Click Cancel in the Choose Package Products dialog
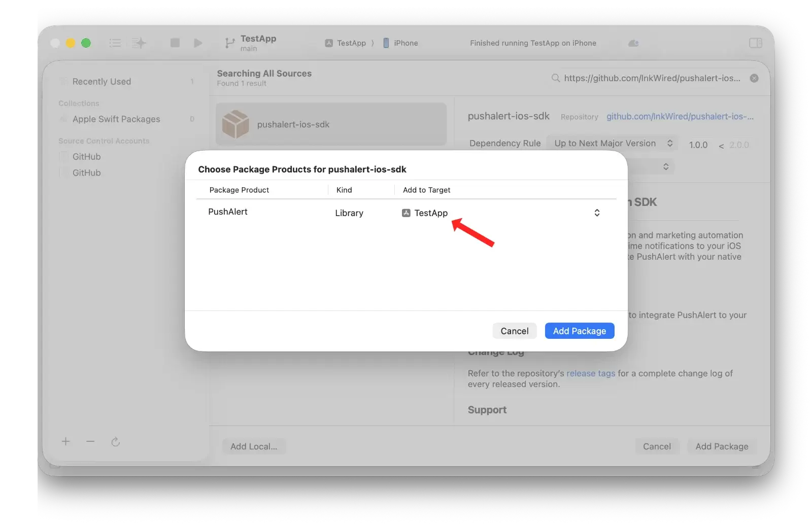 click(514, 331)
